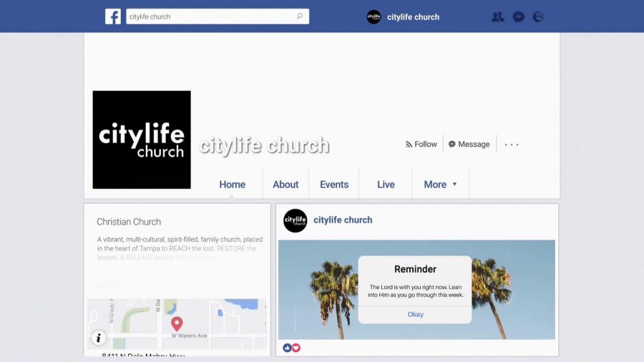Click the map info icon

tap(99, 338)
